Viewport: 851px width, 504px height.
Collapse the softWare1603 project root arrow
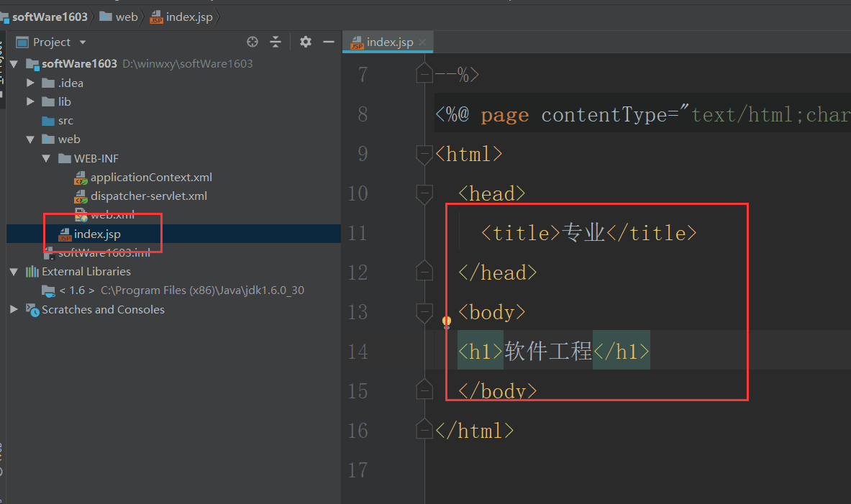point(14,64)
